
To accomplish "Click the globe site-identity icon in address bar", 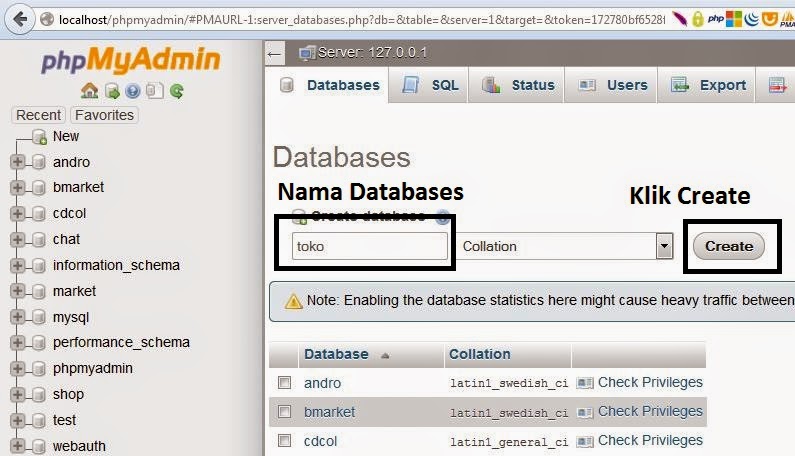I will click(x=47, y=19).
